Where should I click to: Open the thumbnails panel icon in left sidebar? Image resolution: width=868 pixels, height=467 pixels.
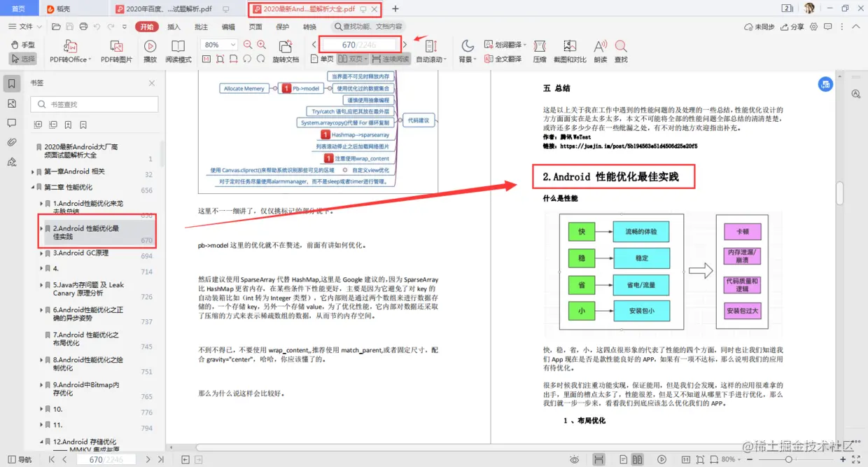[x=12, y=104]
